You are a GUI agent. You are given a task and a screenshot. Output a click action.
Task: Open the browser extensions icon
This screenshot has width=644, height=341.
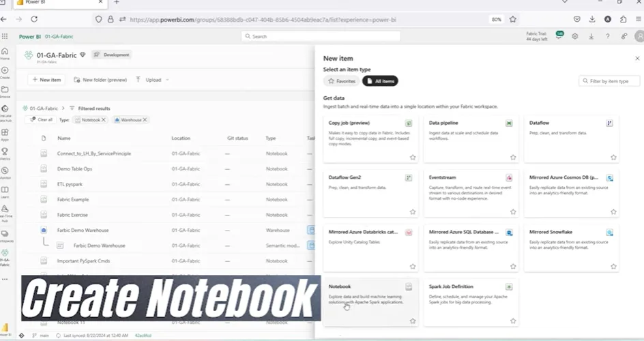click(624, 19)
